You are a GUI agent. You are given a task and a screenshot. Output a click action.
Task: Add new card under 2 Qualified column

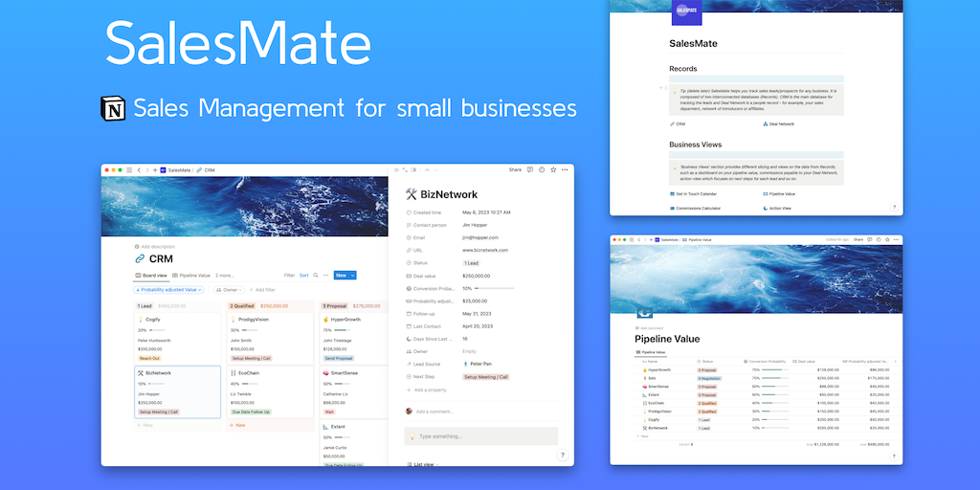pos(237,425)
